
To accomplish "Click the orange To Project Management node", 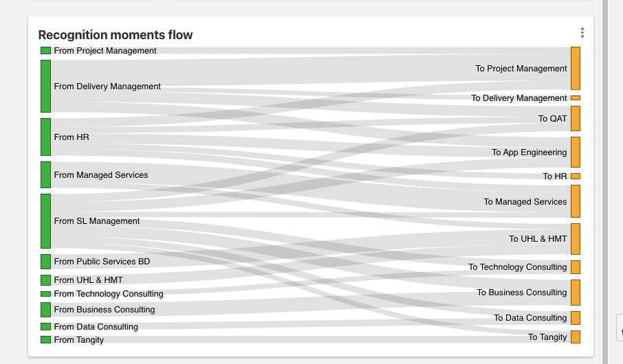I will tap(576, 68).
